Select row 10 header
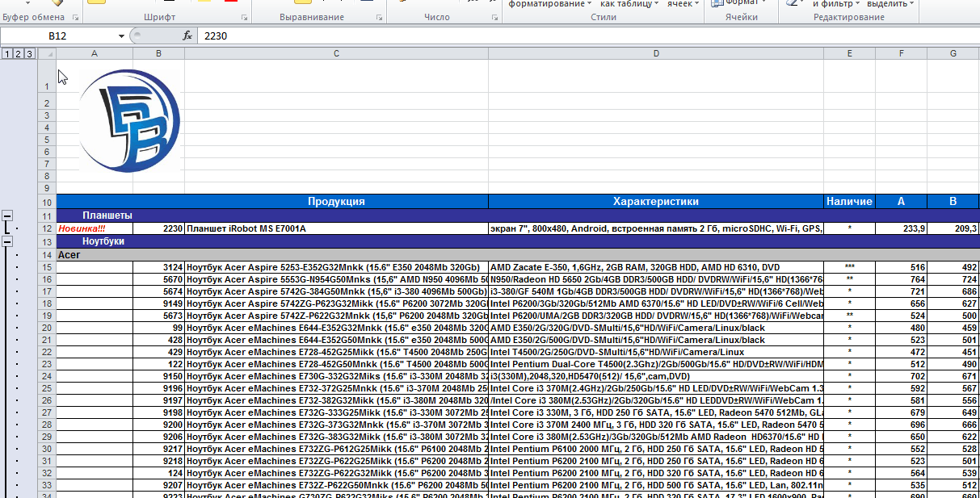This screenshot has height=498, width=980. tap(47, 202)
